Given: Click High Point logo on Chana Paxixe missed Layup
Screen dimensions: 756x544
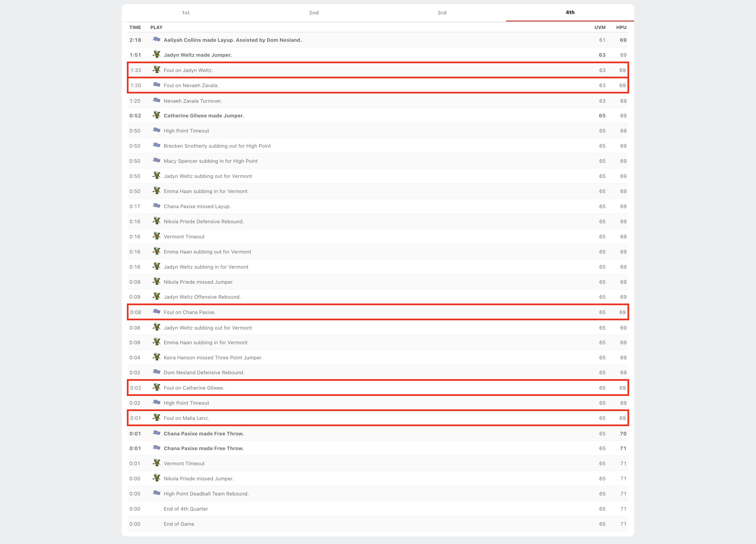Looking at the screenshot, I should pos(156,206).
